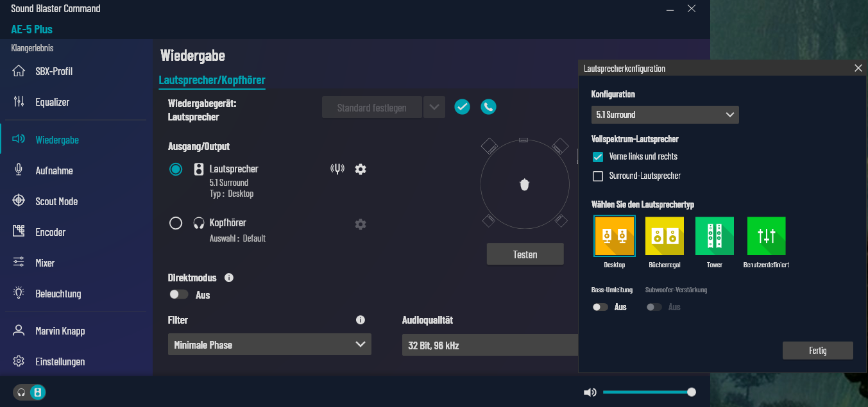
Task: Expand the Standard festlegen dropdown arrow
Action: click(434, 108)
